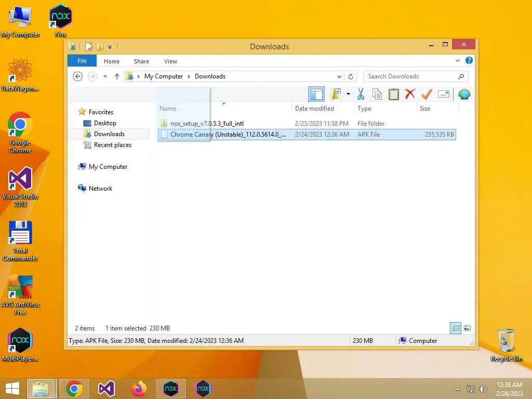Click the taskbar clock showing 12:38 AM

(x=509, y=389)
